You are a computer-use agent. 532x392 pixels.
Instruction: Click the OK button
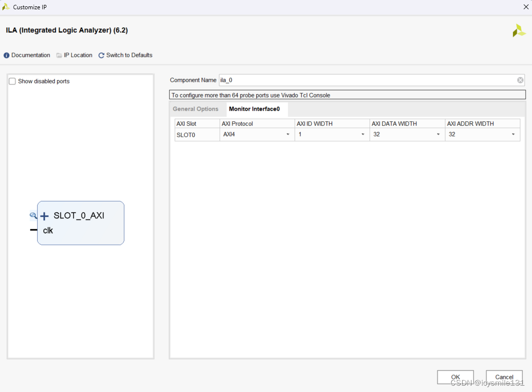(x=455, y=377)
